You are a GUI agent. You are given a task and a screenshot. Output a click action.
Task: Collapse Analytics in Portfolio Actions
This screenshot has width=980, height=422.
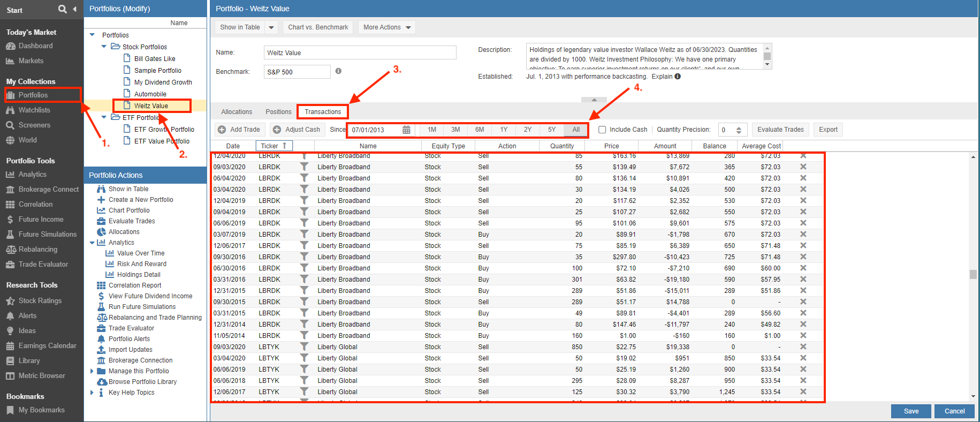click(x=92, y=243)
